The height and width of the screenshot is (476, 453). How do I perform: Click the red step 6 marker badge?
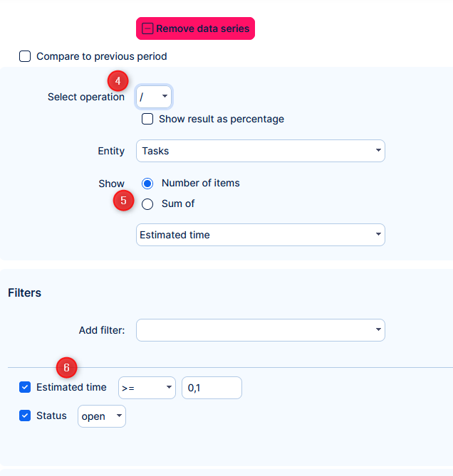66,367
